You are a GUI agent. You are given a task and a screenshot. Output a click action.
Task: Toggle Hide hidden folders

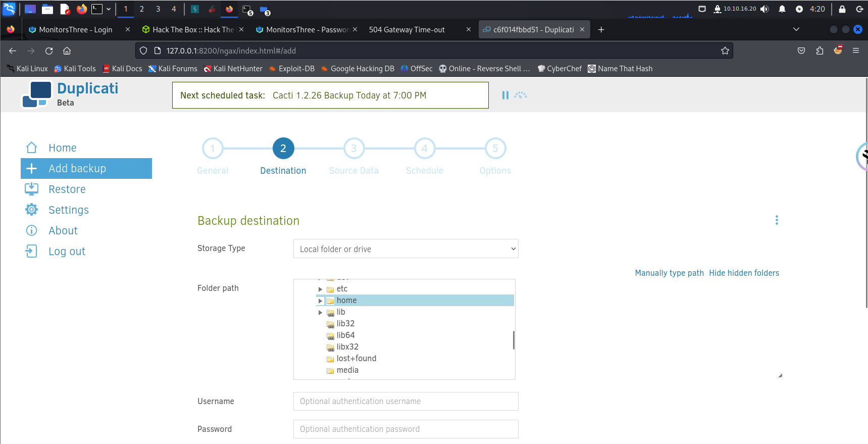coord(743,273)
